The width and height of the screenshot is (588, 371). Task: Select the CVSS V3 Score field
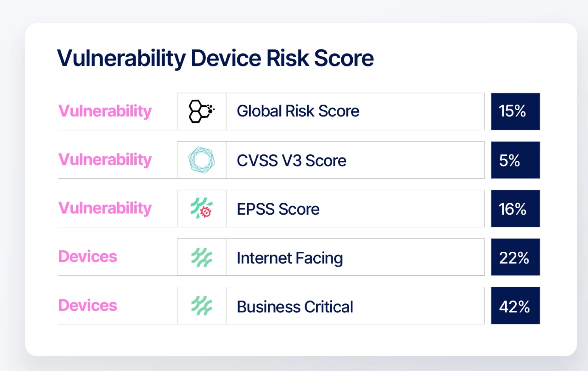point(355,160)
